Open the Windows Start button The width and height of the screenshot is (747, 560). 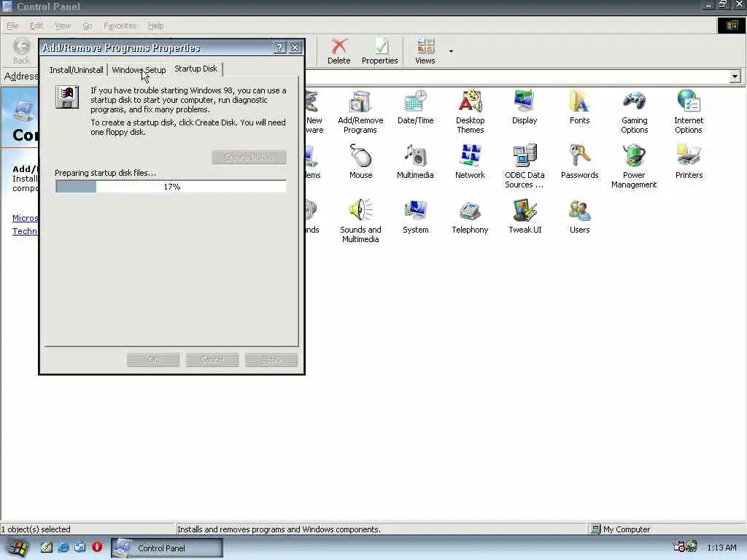(x=16, y=548)
